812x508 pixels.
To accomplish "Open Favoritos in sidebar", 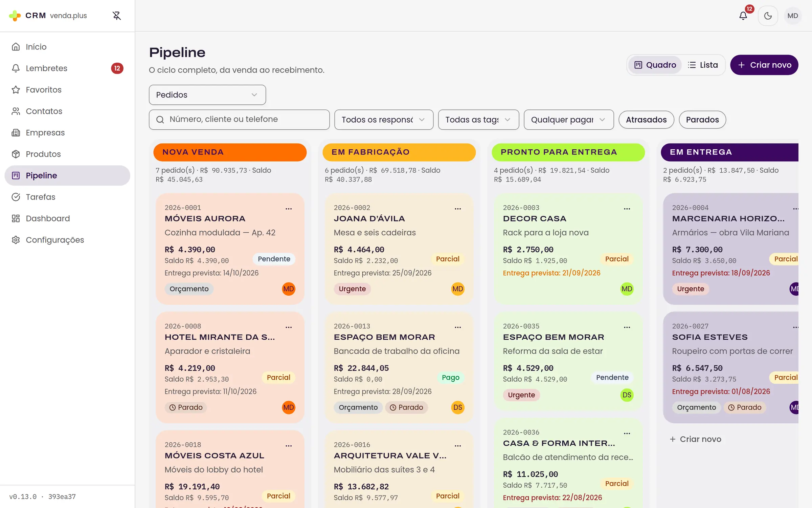I will coord(67,90).
